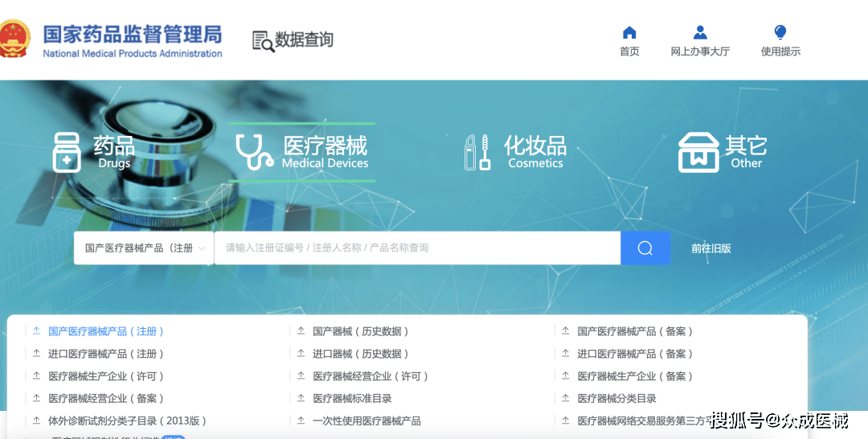Screen dimensions: 868x439
Task: Focus the 请输入注册证编号 search field
Action: point(417,248)
